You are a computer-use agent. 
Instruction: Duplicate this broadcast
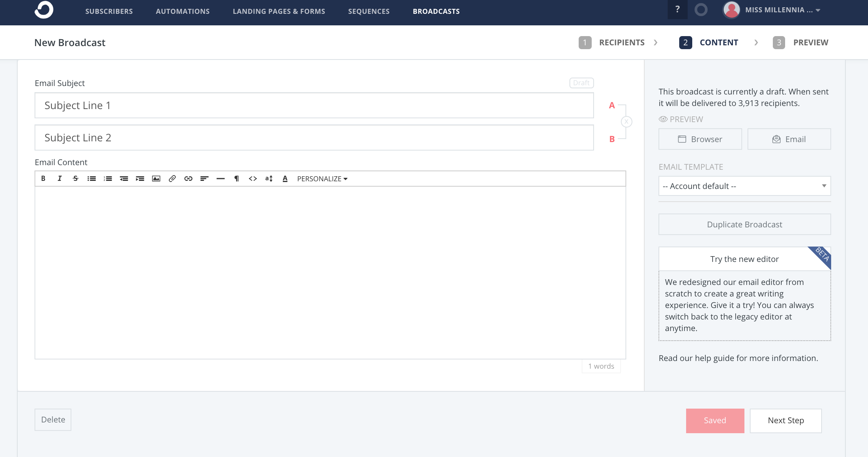click(744, 224)
